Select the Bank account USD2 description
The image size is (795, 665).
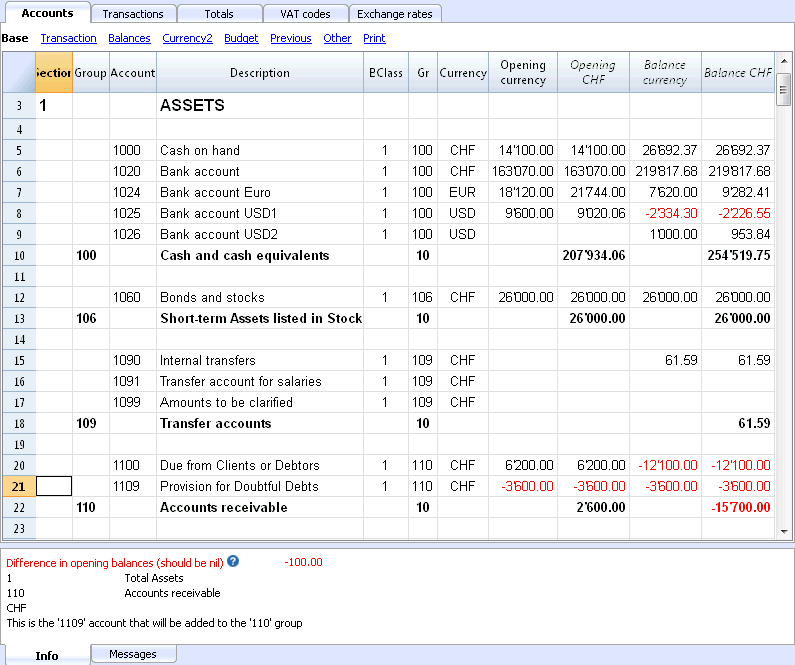tap(260, 235)
